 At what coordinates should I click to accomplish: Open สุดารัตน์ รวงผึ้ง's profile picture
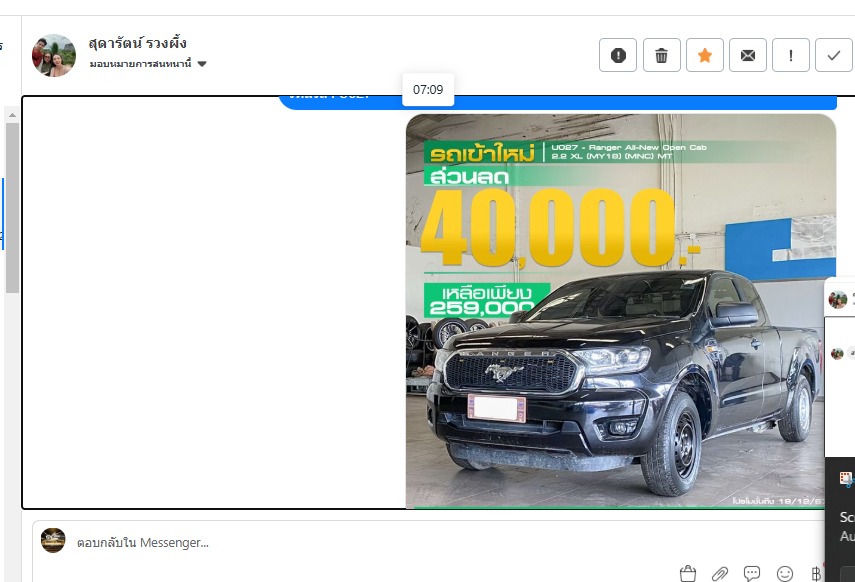pyautogui.click(x=53, y=55)
